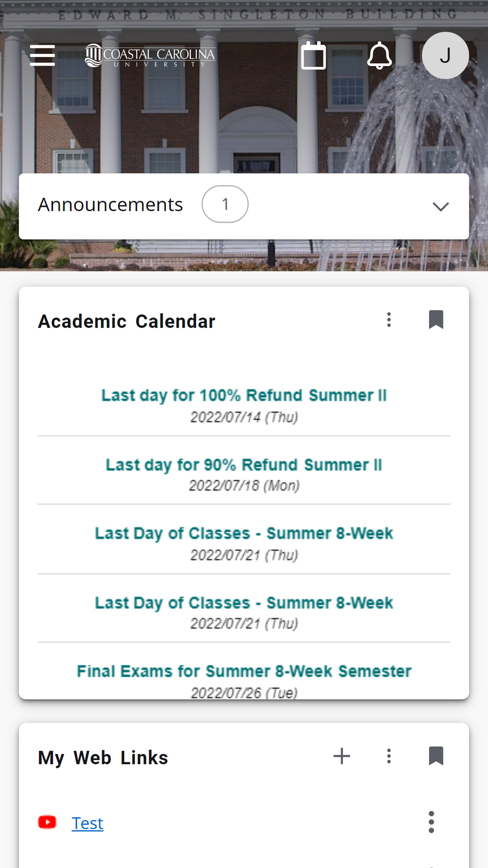Click the Academic Calendar card title
488x868 pixels.
pos(127,321)
